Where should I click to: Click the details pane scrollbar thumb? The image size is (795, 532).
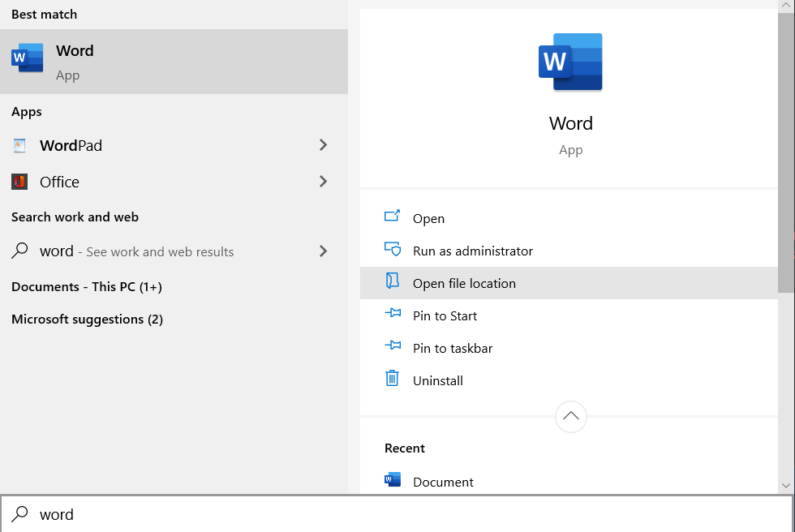[x=786, y=152]
